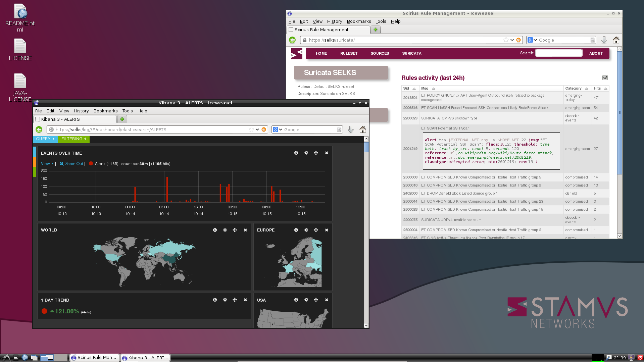Open RULESET in Scirius navigation bar
The image size is (644, 362).
coord(349,53)
